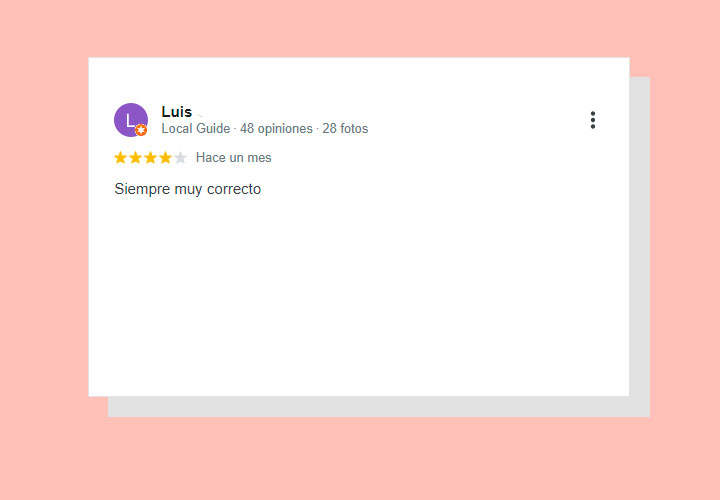The height and width of the screenshot is (500, 720).
Task: Click the pink background above the card
Action: (360, 28)
